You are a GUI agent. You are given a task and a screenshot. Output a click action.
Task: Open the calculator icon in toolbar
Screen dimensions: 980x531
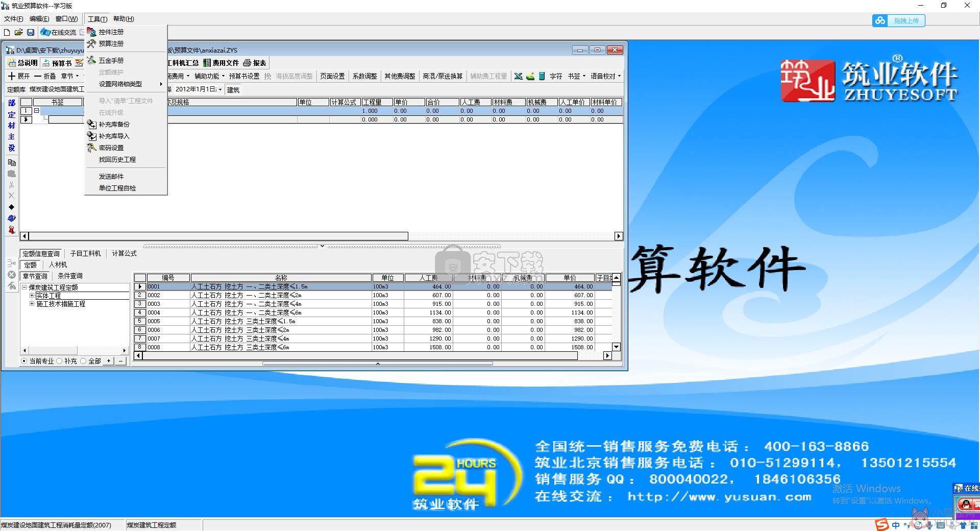tap(542, 76)
